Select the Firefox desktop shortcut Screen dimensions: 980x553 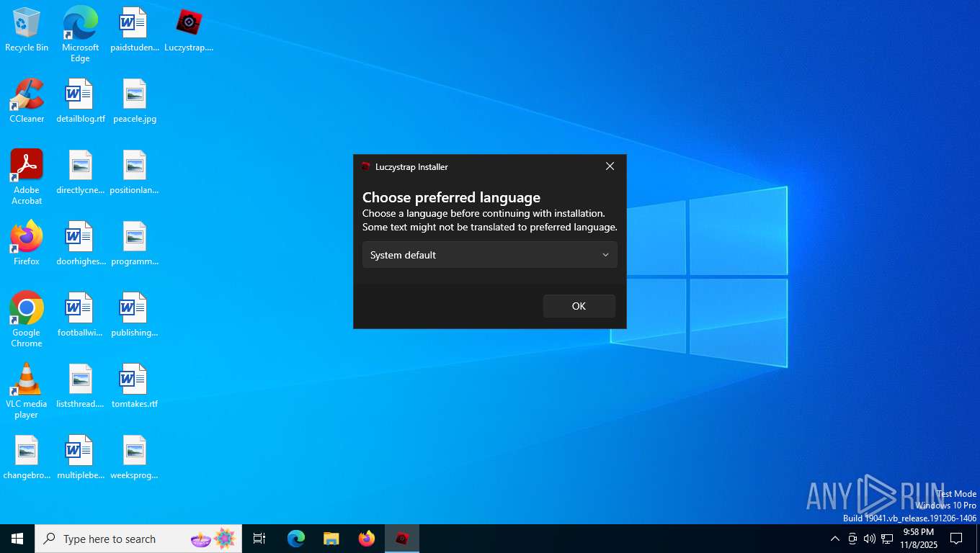tap(27, 244)
